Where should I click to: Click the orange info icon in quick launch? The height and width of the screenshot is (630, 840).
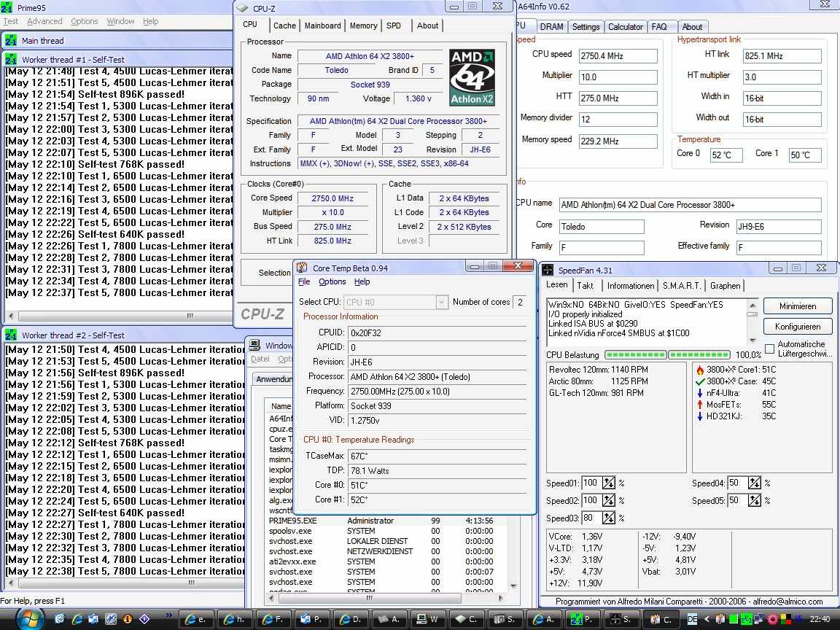pos(127,619)
